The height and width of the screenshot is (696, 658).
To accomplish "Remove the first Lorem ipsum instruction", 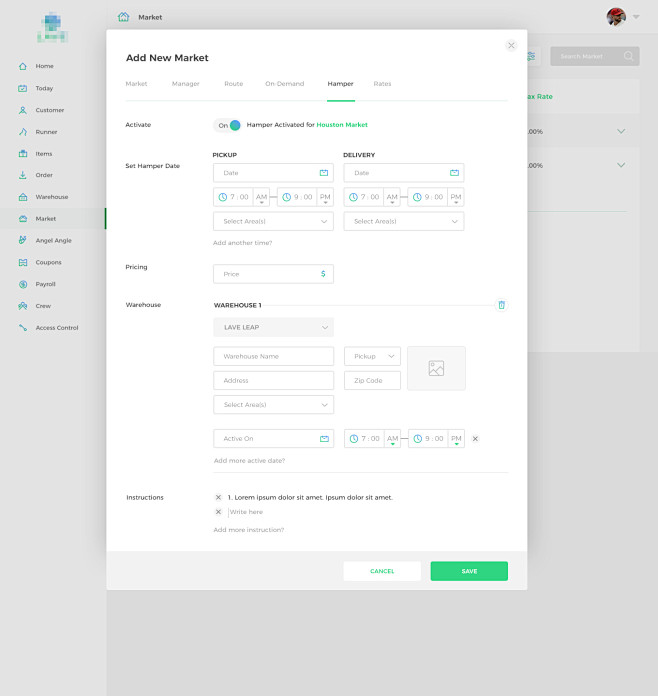I will tap(218, 497).
